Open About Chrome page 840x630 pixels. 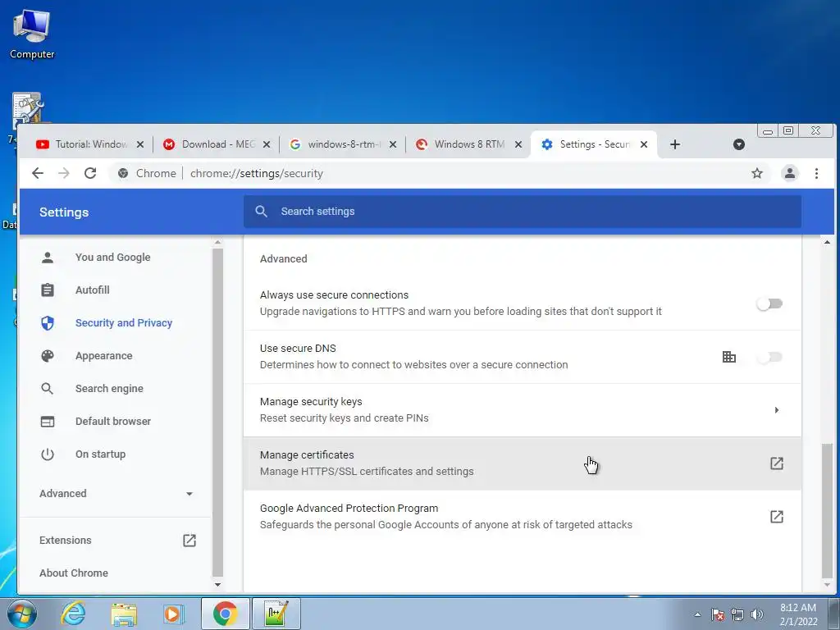[x=73, y=573]
